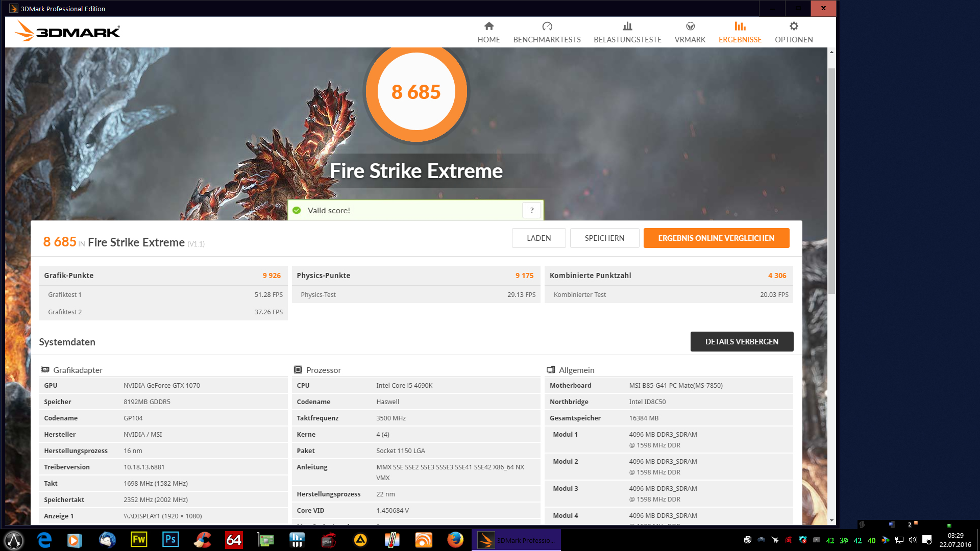The image size is (980, 551).
Task: Click the scrollbar up arrow
Action: pos(831,52)
